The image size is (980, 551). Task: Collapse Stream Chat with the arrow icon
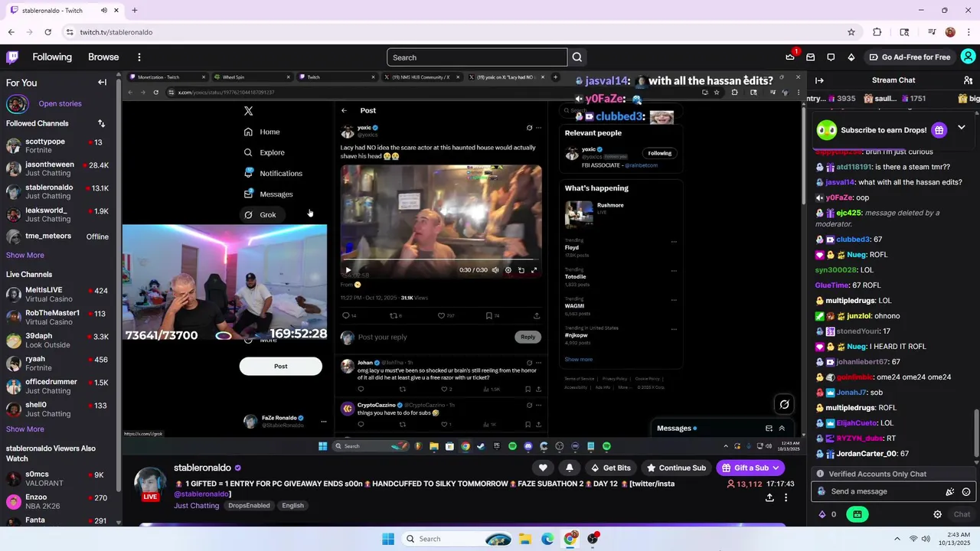(819, 80)
